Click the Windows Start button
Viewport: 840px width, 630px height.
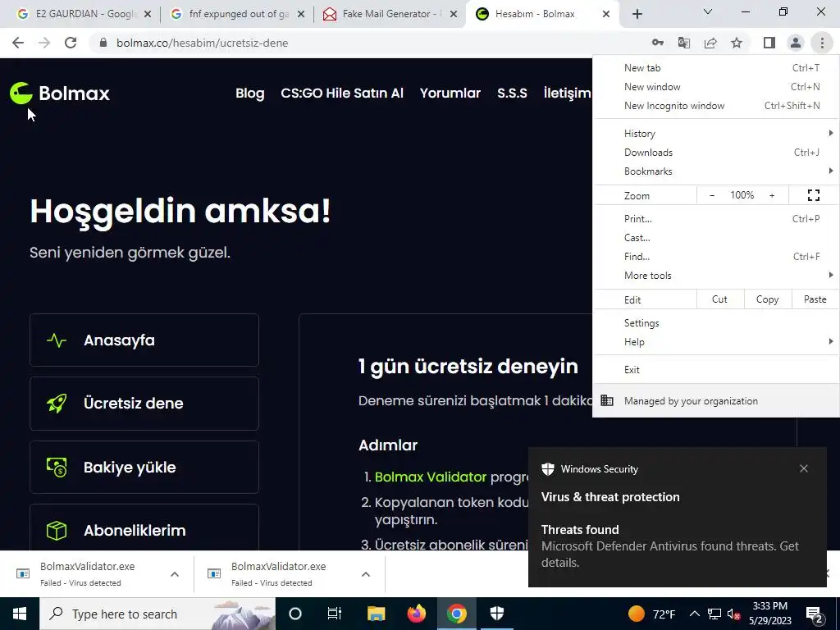[20, 614]
